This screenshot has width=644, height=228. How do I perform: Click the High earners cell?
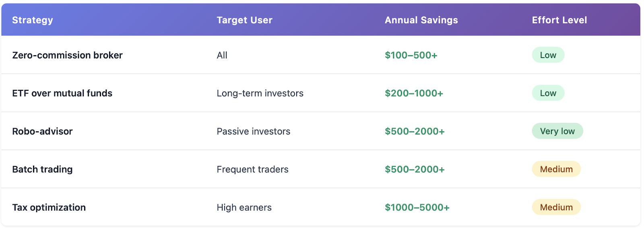[x=244, y=207]
